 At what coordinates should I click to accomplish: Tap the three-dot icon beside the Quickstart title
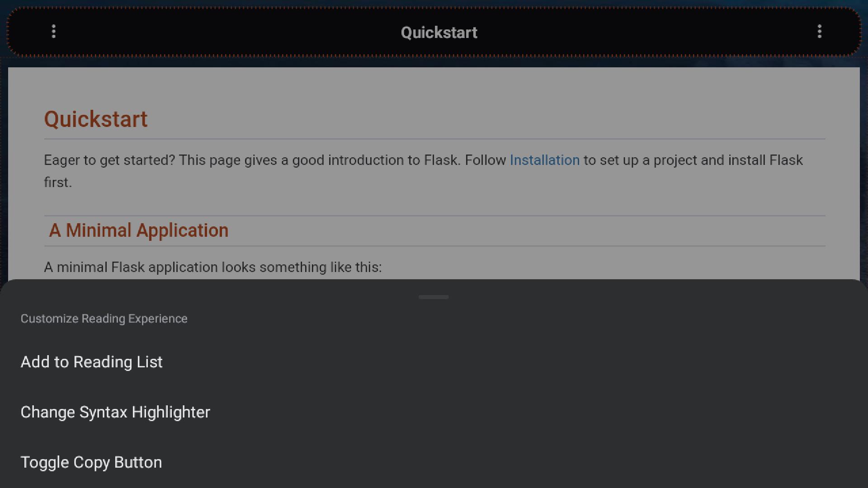(54, 32)
